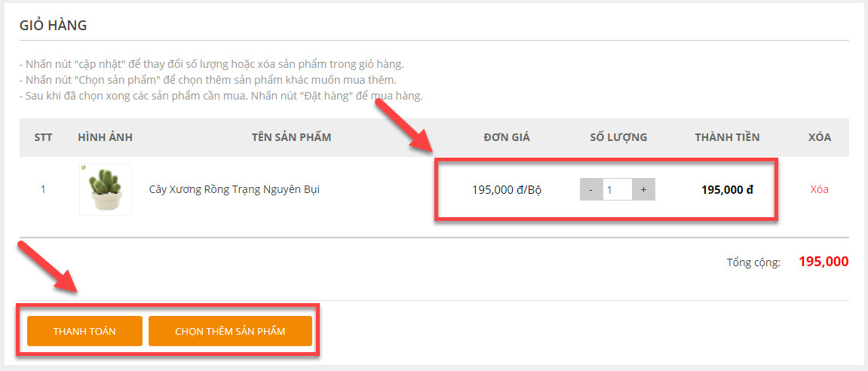Select the SỐ LƯỢNG column header
The width and height of the screenshot is (868, 371).
(x=618, y=137)
